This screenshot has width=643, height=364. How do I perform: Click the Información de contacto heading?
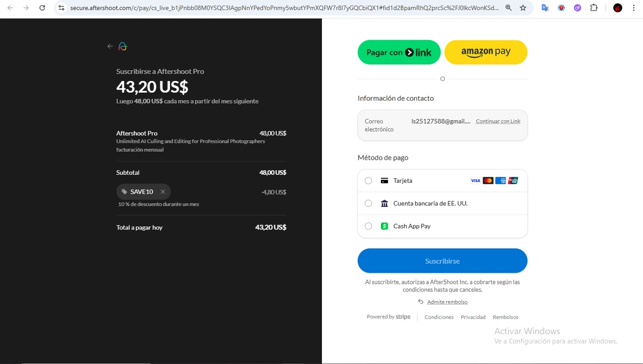click(396, 98)
